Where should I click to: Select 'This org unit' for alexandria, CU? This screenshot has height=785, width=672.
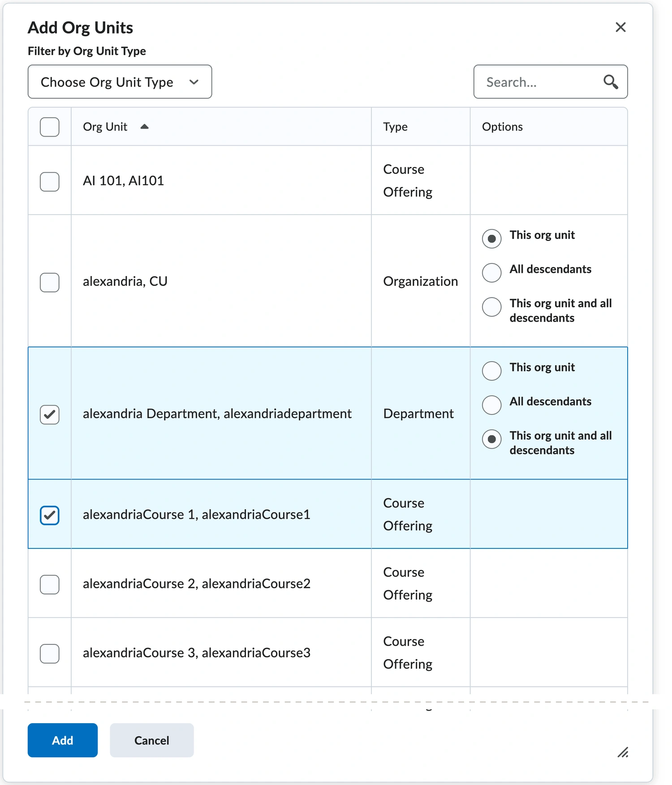[x=491, y=238]
